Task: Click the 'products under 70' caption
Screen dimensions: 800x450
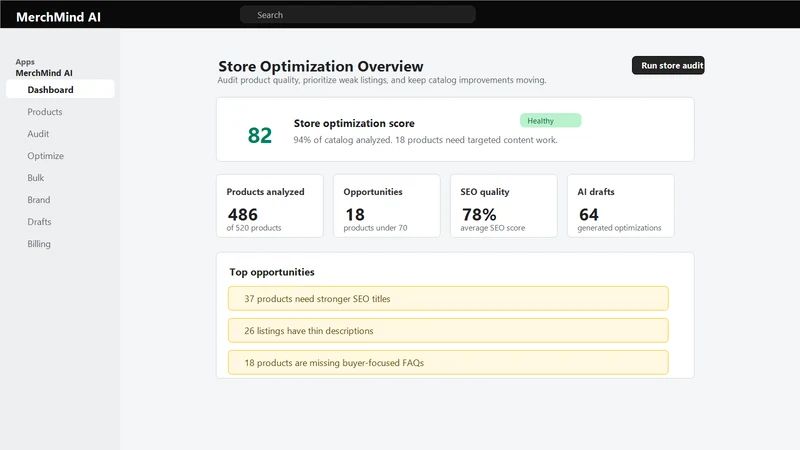Action: (375, 228)
